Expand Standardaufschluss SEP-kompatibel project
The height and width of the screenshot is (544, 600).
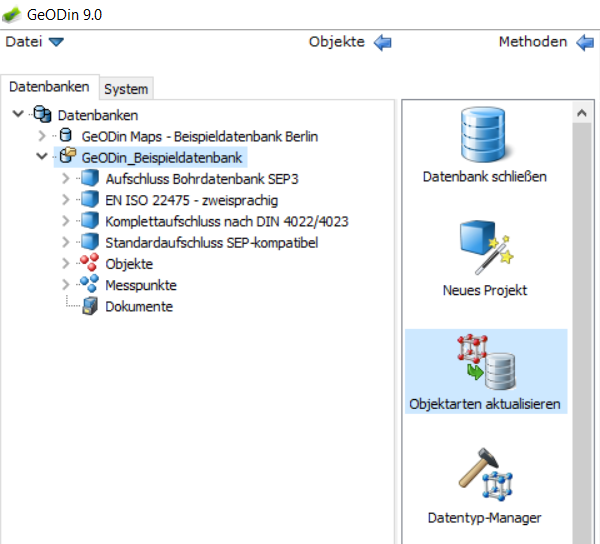pyautogui.click(x=65, y=243)
